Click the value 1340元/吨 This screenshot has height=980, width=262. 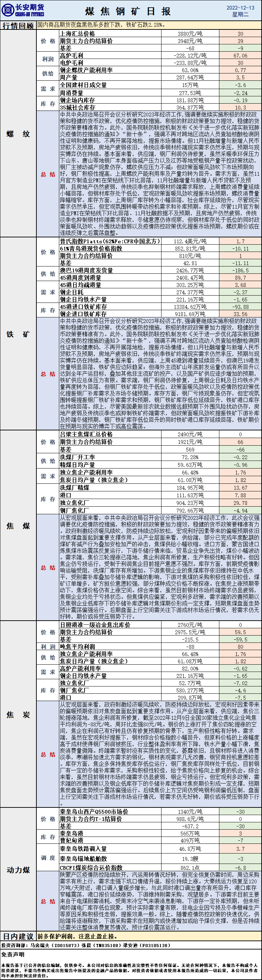(190, 812)
